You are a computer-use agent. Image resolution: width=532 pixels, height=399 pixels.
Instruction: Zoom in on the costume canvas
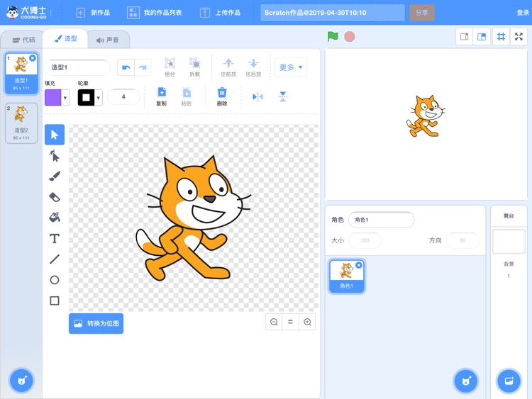click(x=307, y=322)
